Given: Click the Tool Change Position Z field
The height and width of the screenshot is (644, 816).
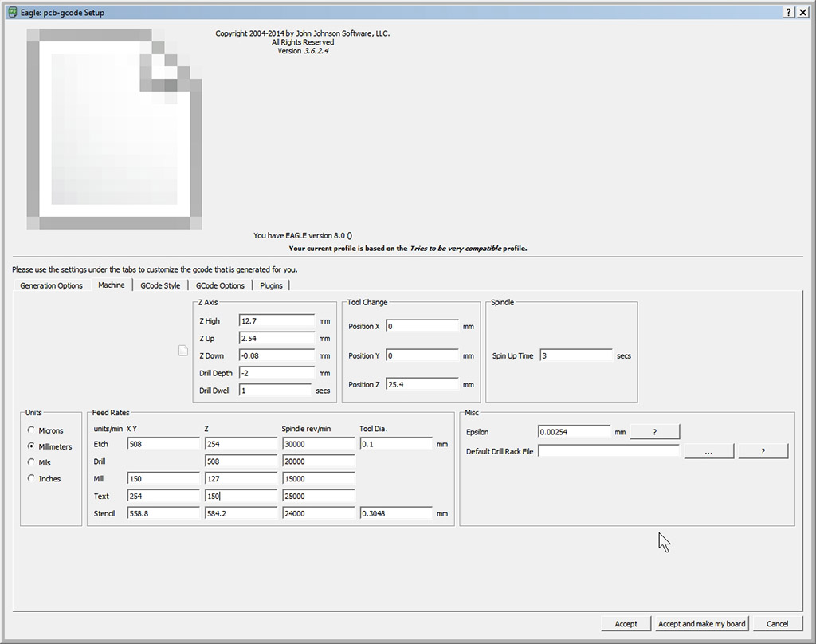Looking at the screenshot, I should (x=422, y=384).
